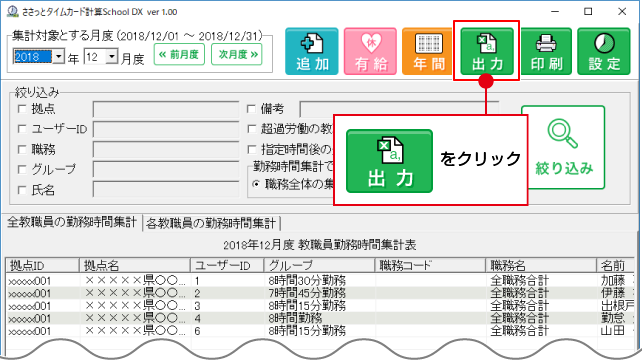
Task: Tick the 備考 checkbox
Action: (251, 109)
